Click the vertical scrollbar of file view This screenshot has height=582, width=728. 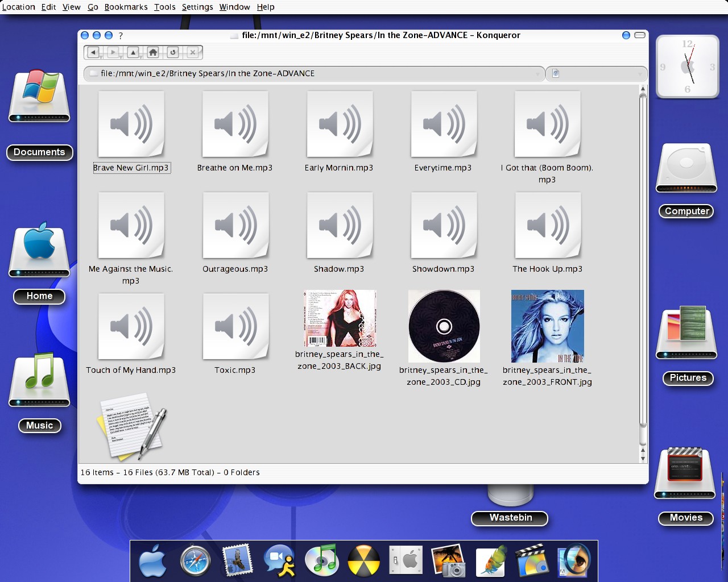[x=643, y=261]
